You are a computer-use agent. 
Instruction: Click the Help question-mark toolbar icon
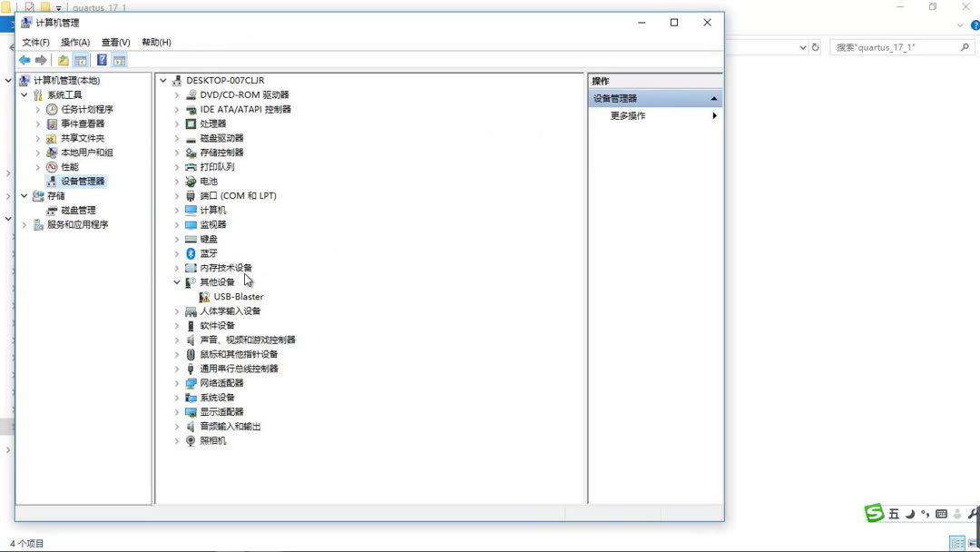(102, 59)
